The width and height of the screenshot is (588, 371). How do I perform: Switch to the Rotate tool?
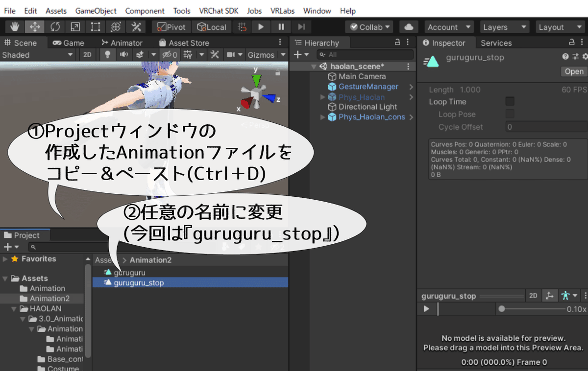pos(55,27)
